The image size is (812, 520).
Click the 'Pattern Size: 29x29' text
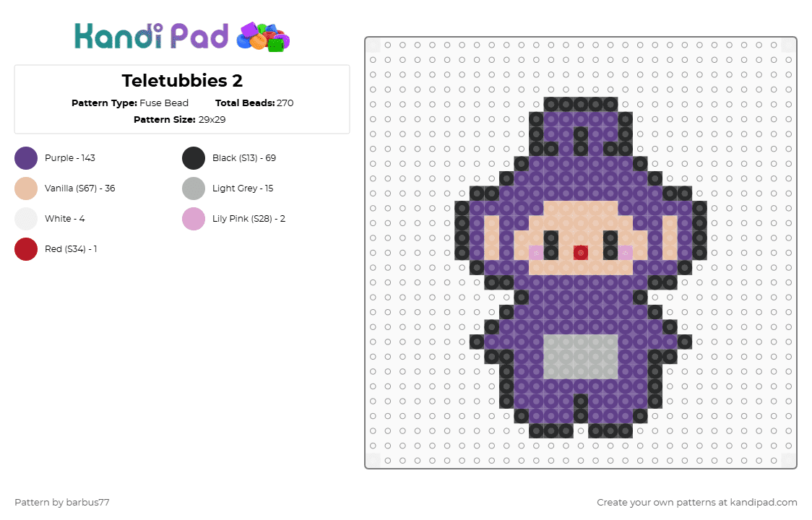180,120
